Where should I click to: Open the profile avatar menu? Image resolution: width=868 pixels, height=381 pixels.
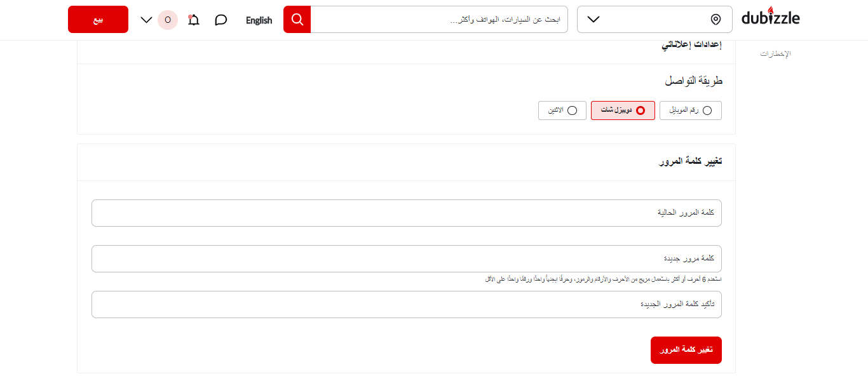pos(167,20)
